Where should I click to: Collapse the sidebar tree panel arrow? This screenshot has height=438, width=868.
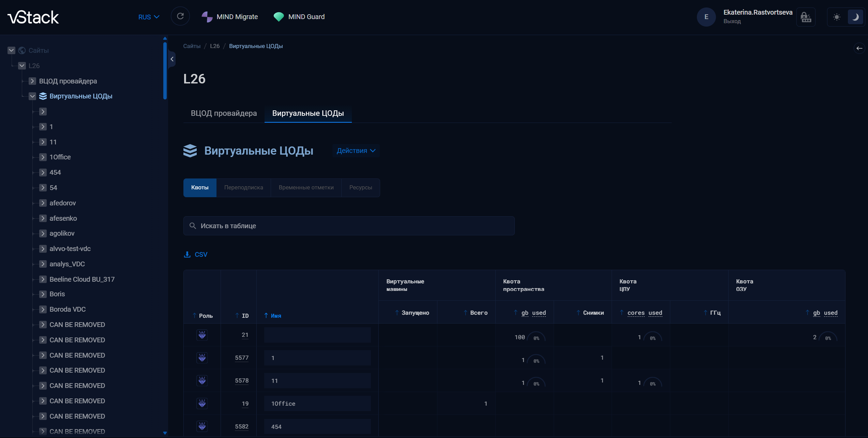pyautogui.click(x=172, y=59)
